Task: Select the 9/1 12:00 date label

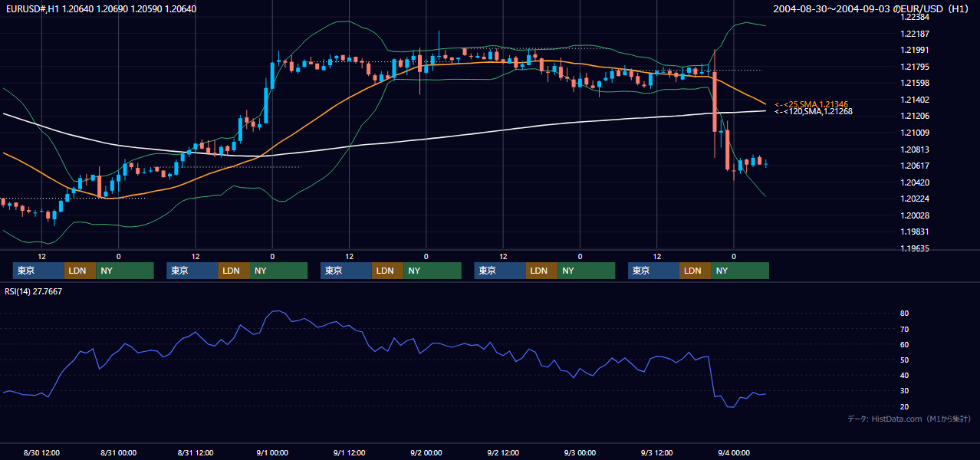Action: 349,452
